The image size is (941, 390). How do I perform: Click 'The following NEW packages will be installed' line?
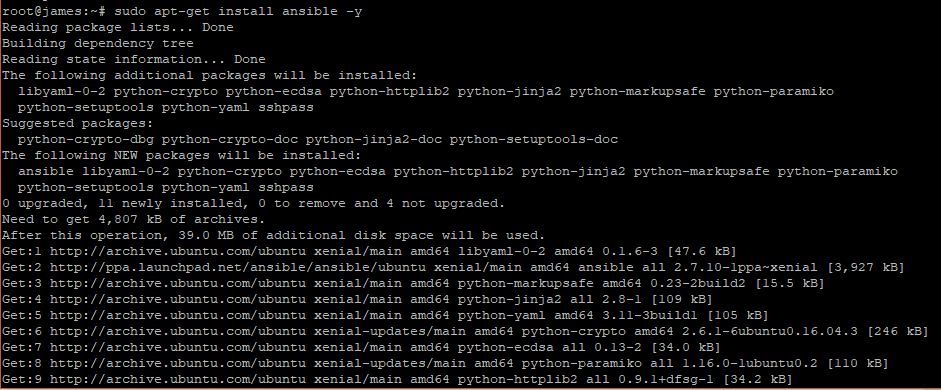pyautogui.click(x=182, y=155)
